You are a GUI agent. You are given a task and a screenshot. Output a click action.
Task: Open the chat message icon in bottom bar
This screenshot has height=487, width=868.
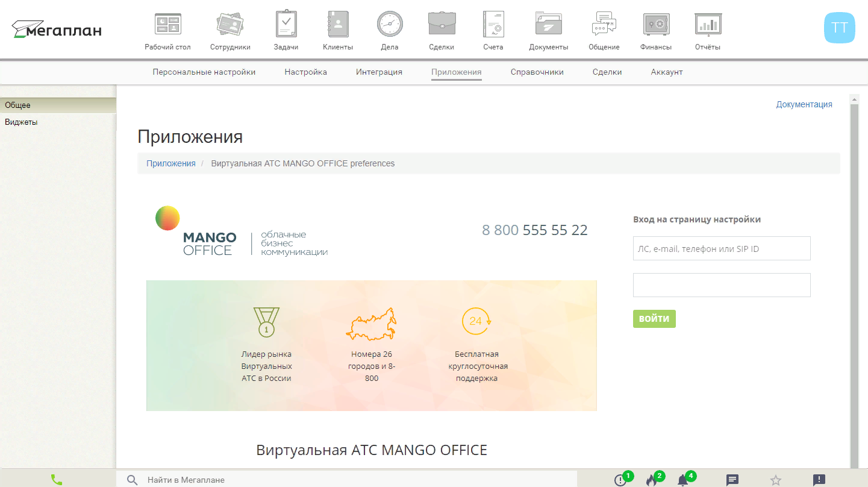[x=732, y=480]
